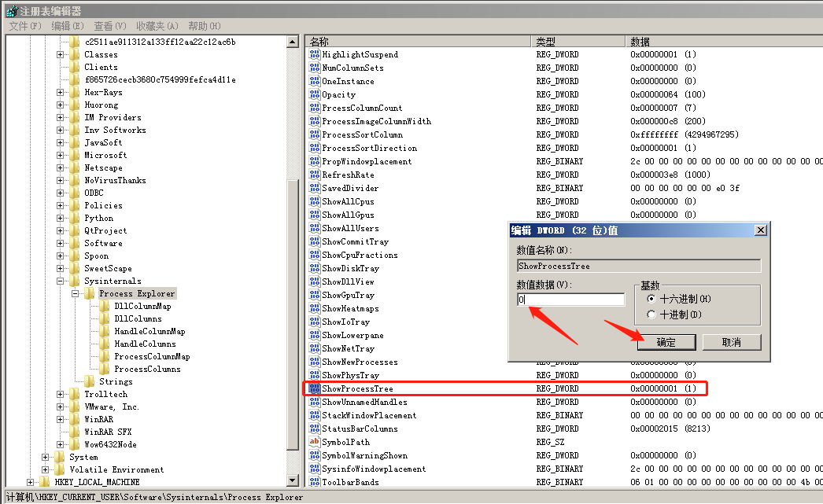The width and height of the screenshot is (823, 504).
Task: Select the ProcessColumnMap tree item
Action: pyautogui.click(x=152, y=356)
